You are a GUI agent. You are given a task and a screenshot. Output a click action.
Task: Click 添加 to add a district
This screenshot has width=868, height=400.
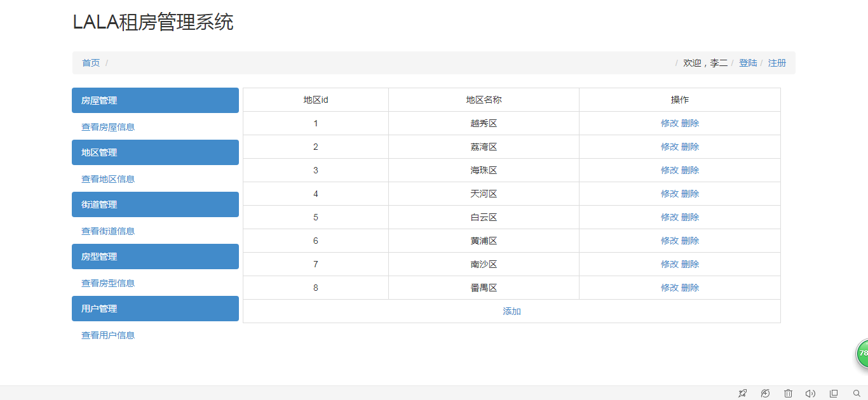point(512,311)
